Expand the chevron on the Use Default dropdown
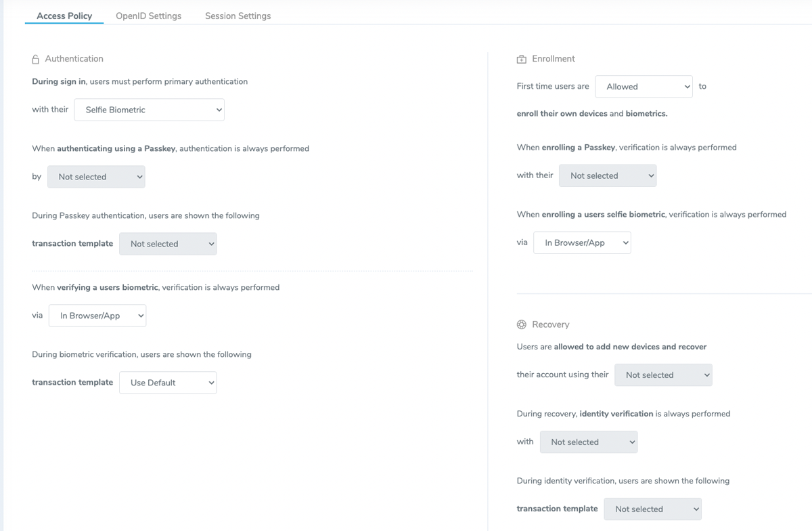Image resolution: width=812 pixels, height=531 pixels. click(208, 382)
